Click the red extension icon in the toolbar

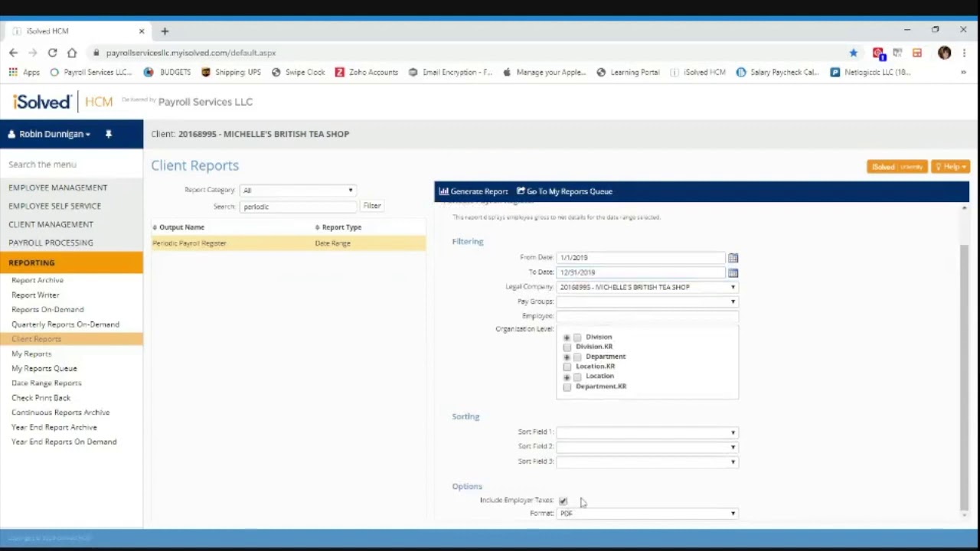pyautogui.click(x=878, y=53)
